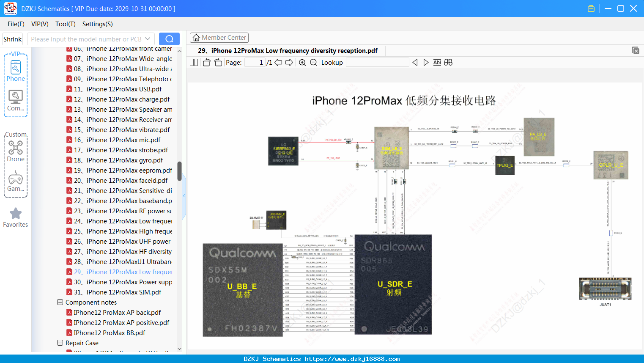Open Favorites with the star icon

pos(16,217)
